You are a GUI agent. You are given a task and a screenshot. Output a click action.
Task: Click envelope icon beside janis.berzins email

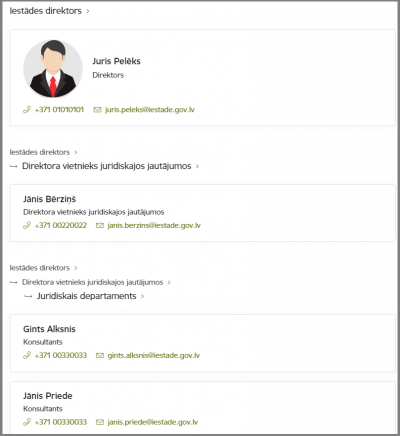[100, 226]
